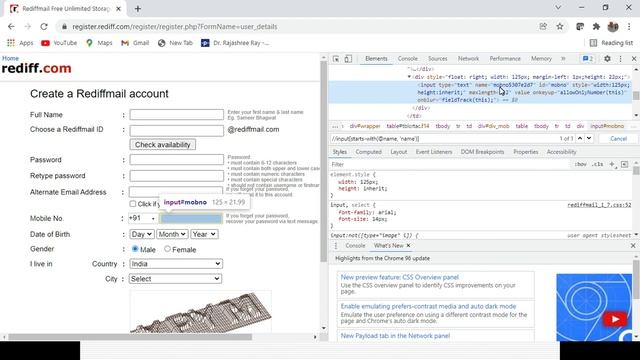640x360 pixels.
Task: Open the Month dropdown
Action: (x=172, y=234)
